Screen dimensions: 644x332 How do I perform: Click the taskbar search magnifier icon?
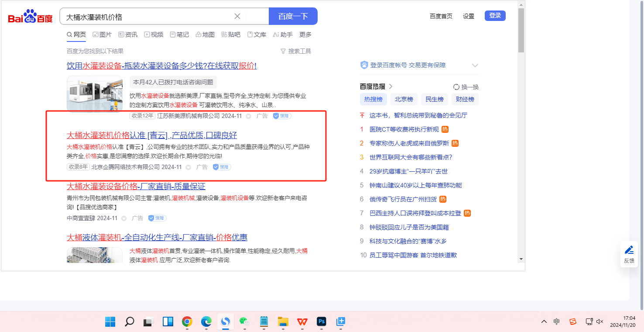click(x=129, y=322)
